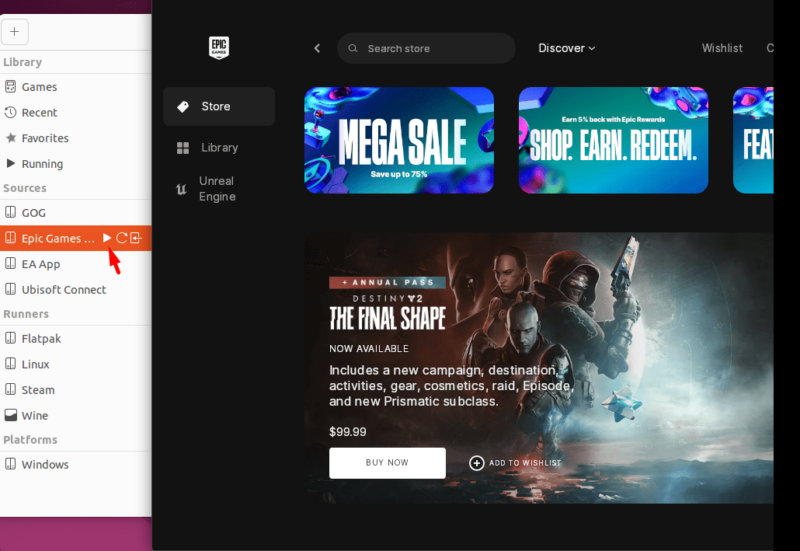Click the Store tag icon
Screen dimensions: 800x551
point(183,107)
